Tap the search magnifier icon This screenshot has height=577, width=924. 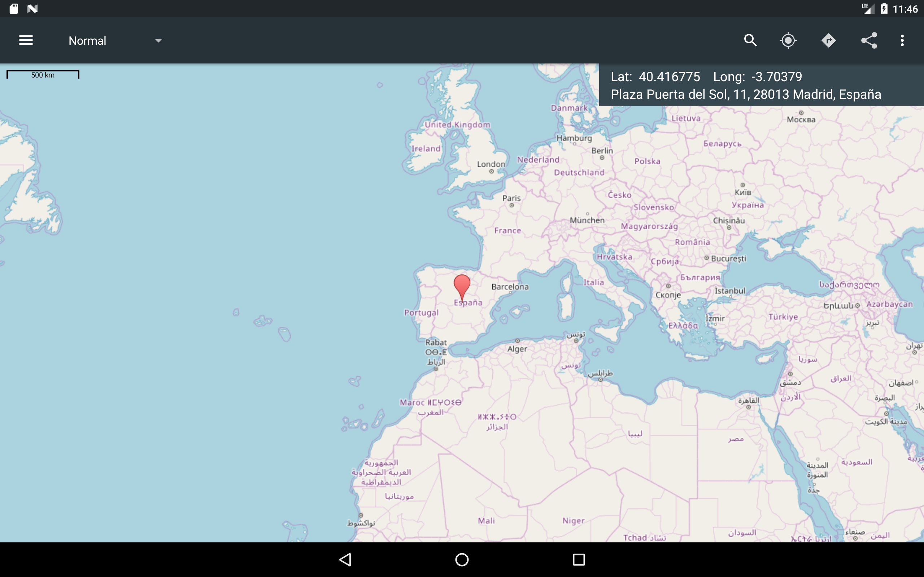click(750, 40)
